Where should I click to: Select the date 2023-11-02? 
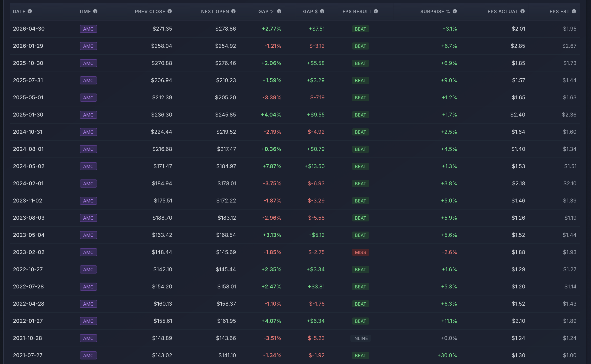click(28, 201)
